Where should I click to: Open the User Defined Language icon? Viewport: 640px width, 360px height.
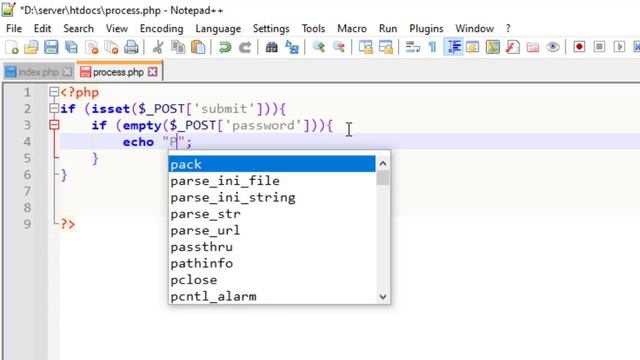tap(473, 47)
